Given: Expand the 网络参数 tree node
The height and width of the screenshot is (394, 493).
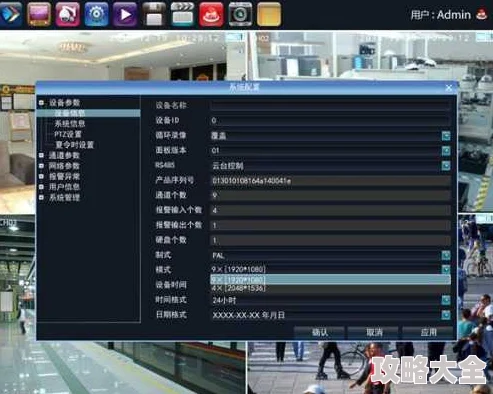Looking at the screenshot, I should click(x=41, y=166).
